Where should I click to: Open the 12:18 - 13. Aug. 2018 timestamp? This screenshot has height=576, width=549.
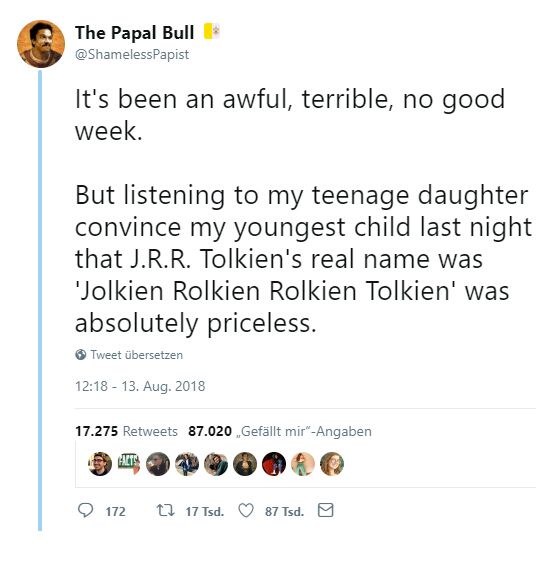[140, 386]
